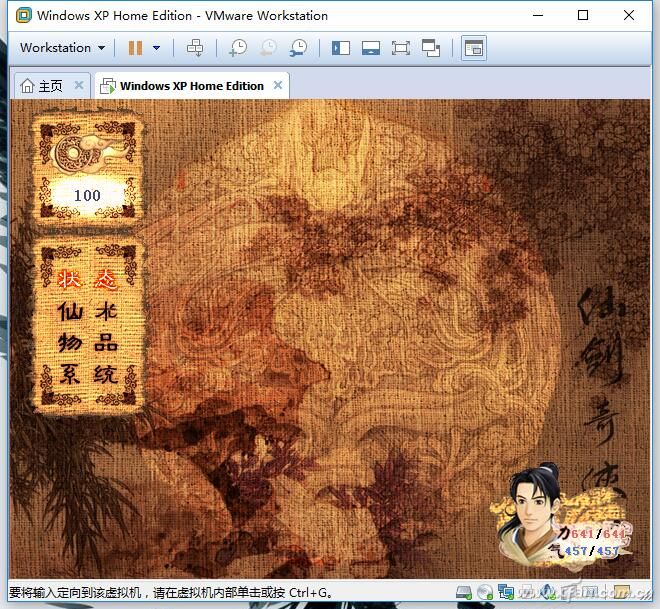Minimize the VMware Workstation window
This screenshot has height=609, width=660.
[x=538, y=16]
